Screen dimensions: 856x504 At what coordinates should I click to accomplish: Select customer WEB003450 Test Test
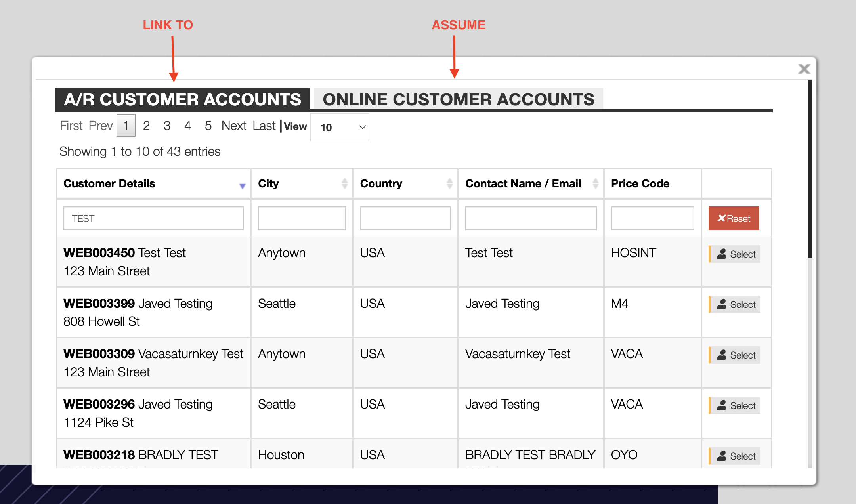pyautogui.click(x=735, y=254)
